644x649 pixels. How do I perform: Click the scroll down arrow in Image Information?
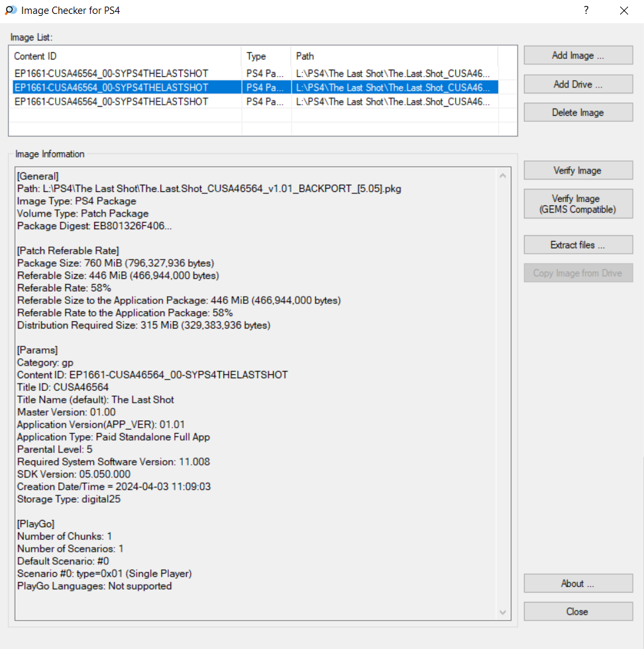502,613
